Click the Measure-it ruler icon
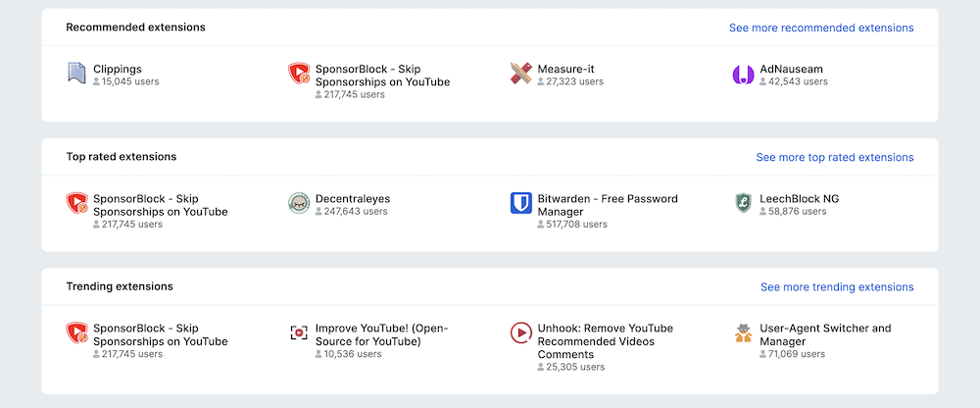 [x=521, y=74]
